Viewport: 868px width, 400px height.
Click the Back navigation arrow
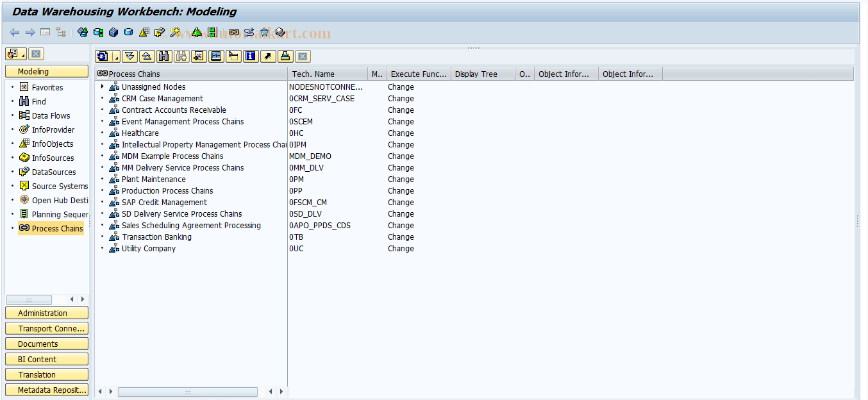14,32
